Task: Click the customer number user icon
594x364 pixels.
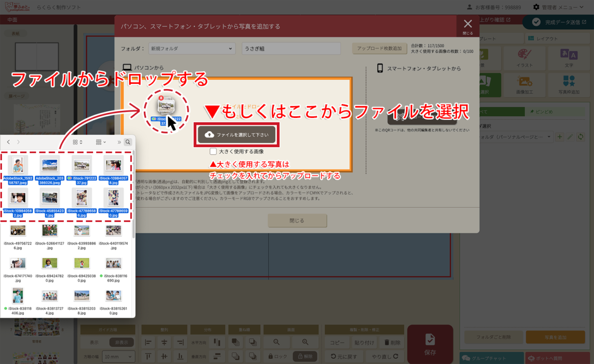Action: tap(470, 7)
